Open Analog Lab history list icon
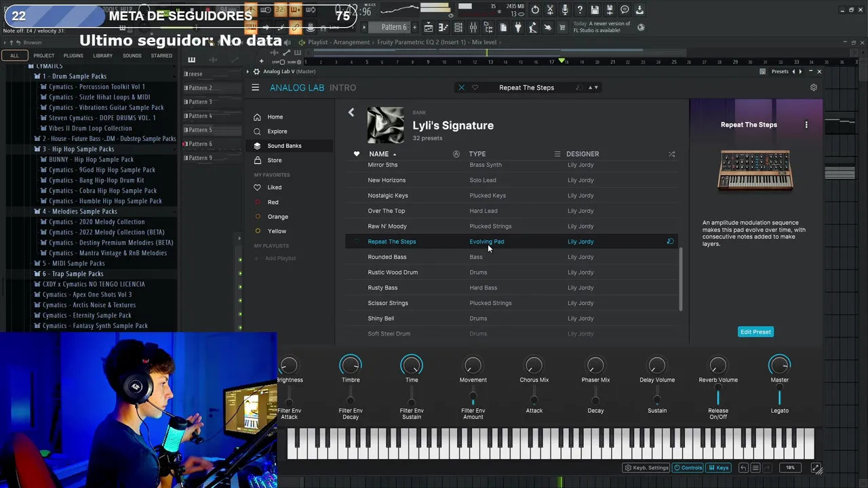This screenshot has width=868, height=488. [755, 468]
